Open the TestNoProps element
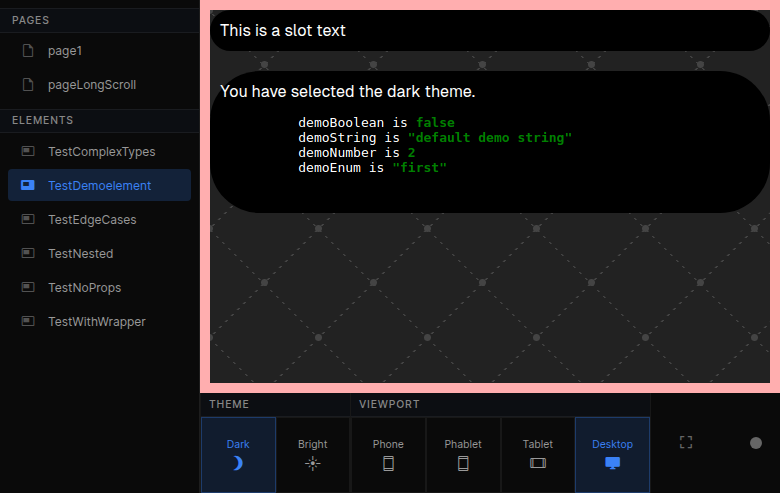 84,288
